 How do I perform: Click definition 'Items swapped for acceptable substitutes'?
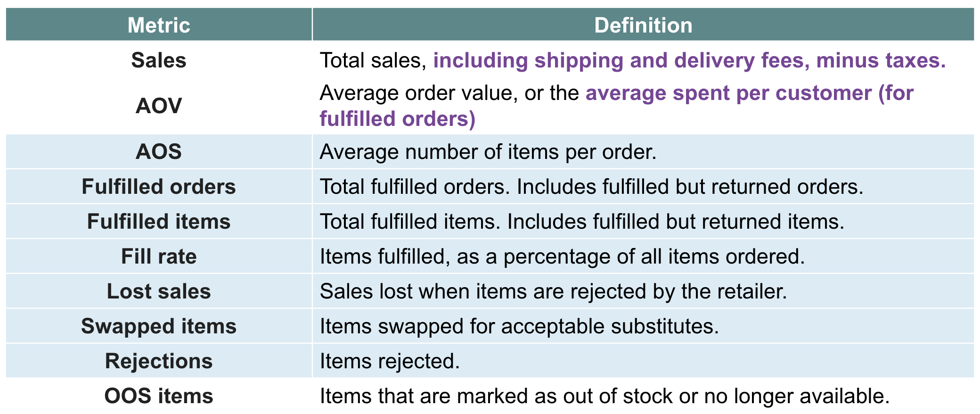click(519, 326)
